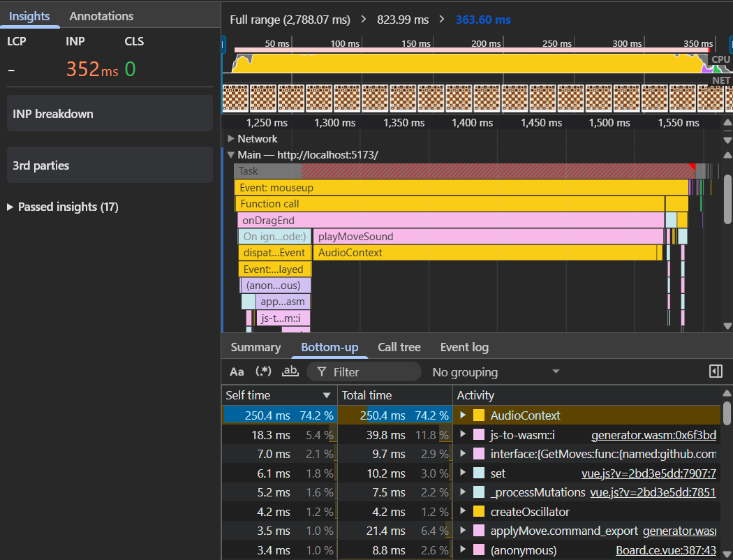Click the Activity column header
The width and height of the screenshot is (733, 560).
tap(586, 395)
